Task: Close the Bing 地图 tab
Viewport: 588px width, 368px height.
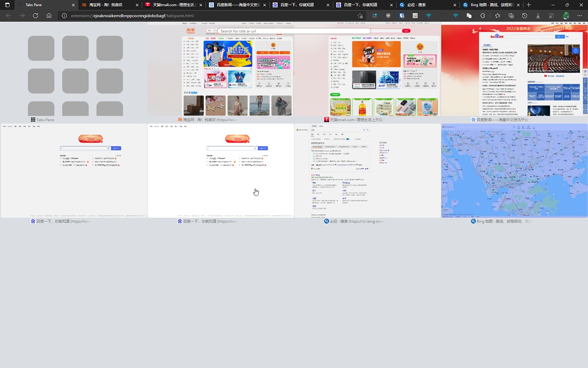Action: pyautogui.click(x=519, y=5)
